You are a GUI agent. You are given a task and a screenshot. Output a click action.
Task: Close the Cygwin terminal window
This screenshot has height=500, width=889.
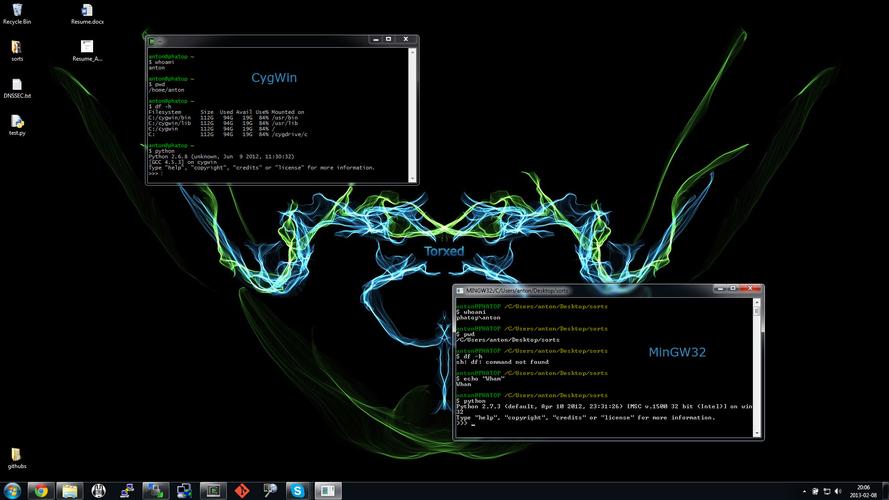406,40
